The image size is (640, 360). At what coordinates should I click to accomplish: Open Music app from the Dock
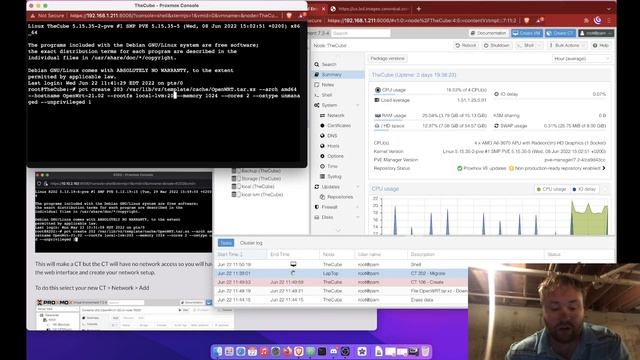click(x=264, y=351)
